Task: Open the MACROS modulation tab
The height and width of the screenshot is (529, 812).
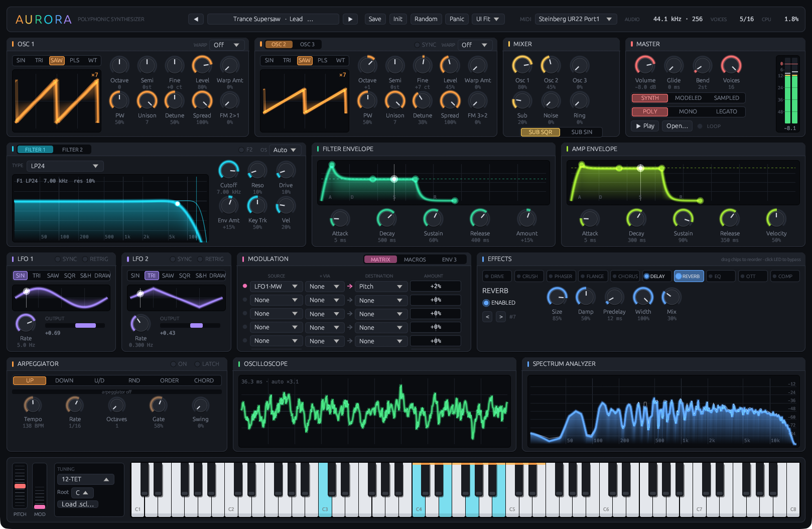Action: coord(415,259)
